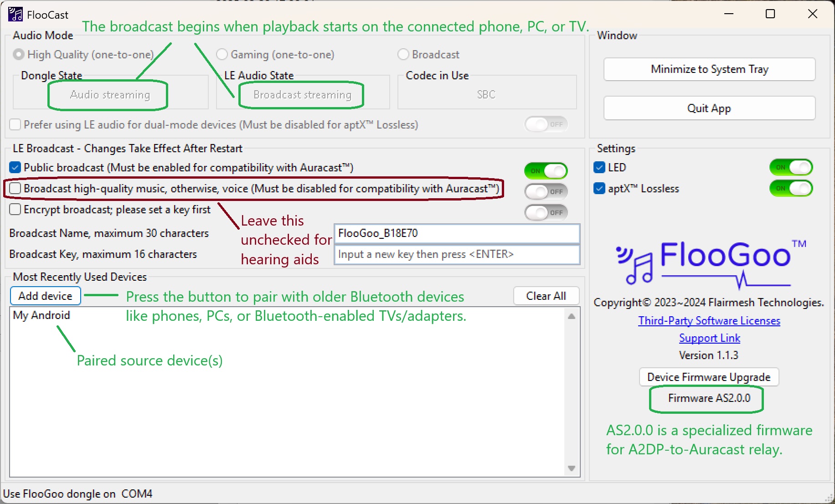Clear All recently used devices
Screen dimensions: 835x504
tap(546, 296)
